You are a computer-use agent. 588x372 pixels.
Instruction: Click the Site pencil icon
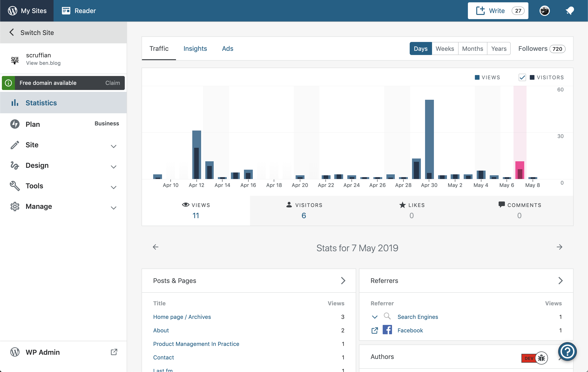click(x=15, y=145)
